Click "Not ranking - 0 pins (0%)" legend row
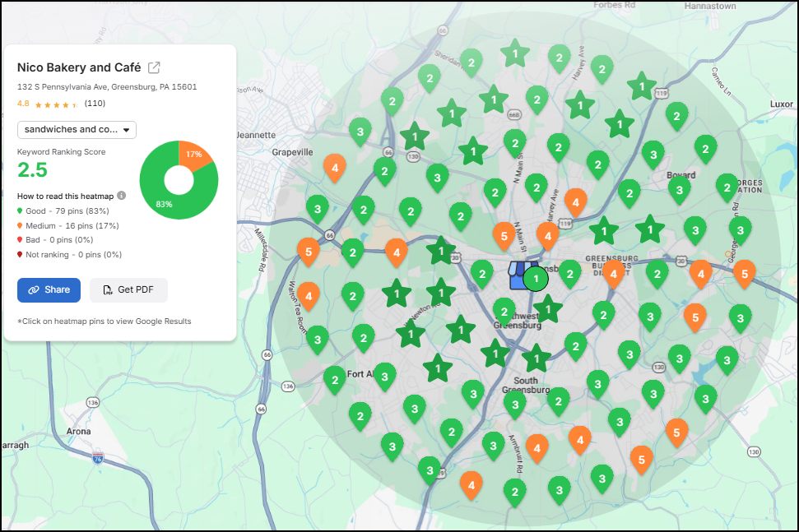This screenshot has width=799, height=532. (70, 255)
